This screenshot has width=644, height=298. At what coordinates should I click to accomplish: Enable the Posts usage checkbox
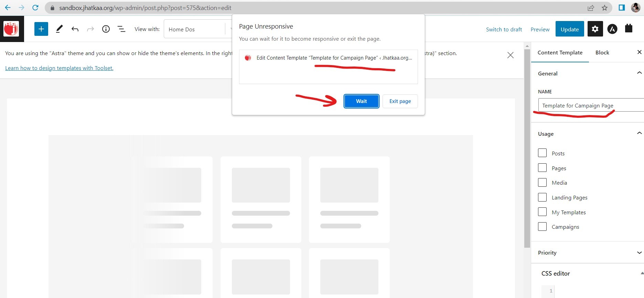click(x=542, y=153)
